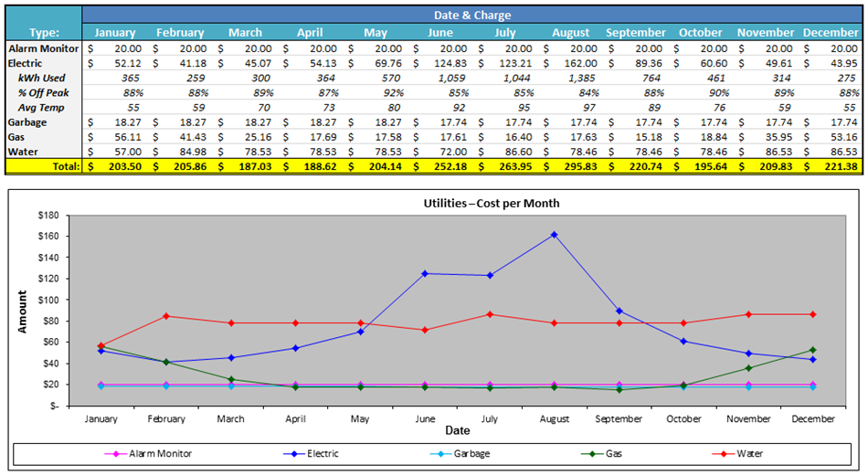Click the Water data point for February

coord(165,316)
